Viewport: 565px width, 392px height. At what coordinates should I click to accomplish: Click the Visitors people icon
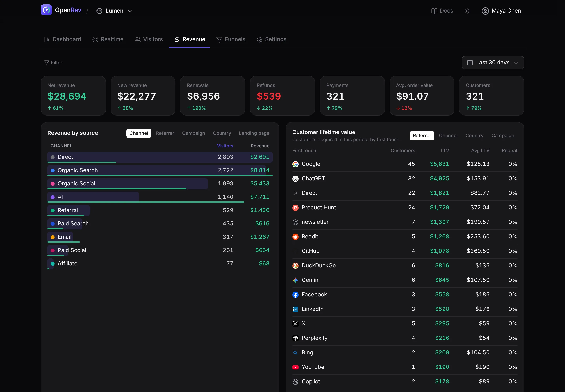[x=138, y=40]
